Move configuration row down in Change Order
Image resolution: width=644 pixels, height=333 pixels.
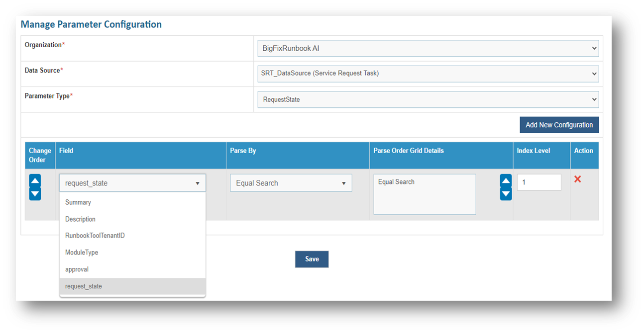(35, 193)
